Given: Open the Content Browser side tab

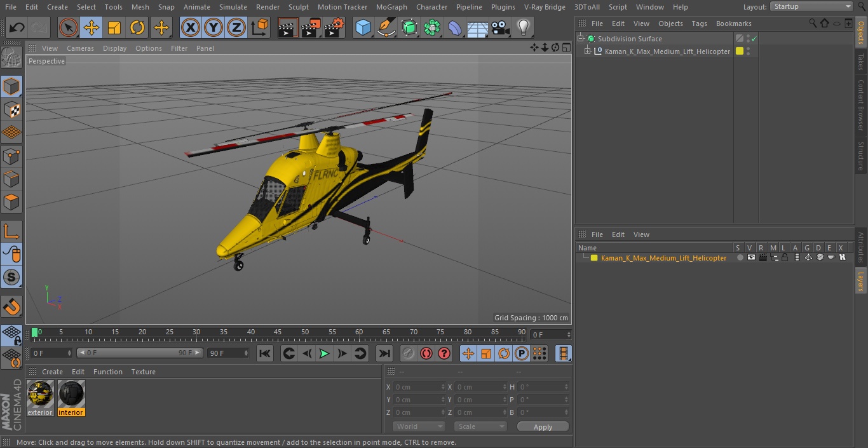Looking at the screenshot, I should [x=861, y=104].
